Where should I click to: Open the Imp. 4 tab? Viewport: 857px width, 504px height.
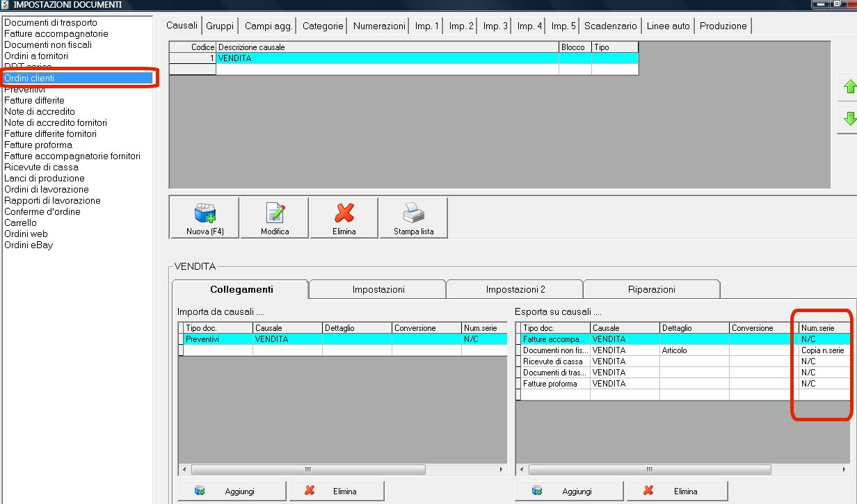click(529, 26)
